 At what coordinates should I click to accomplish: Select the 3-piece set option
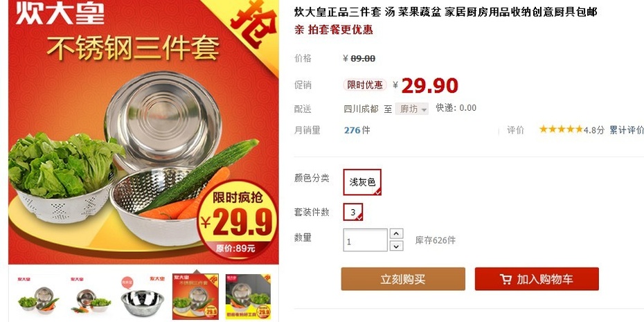[x=352, y=212]
